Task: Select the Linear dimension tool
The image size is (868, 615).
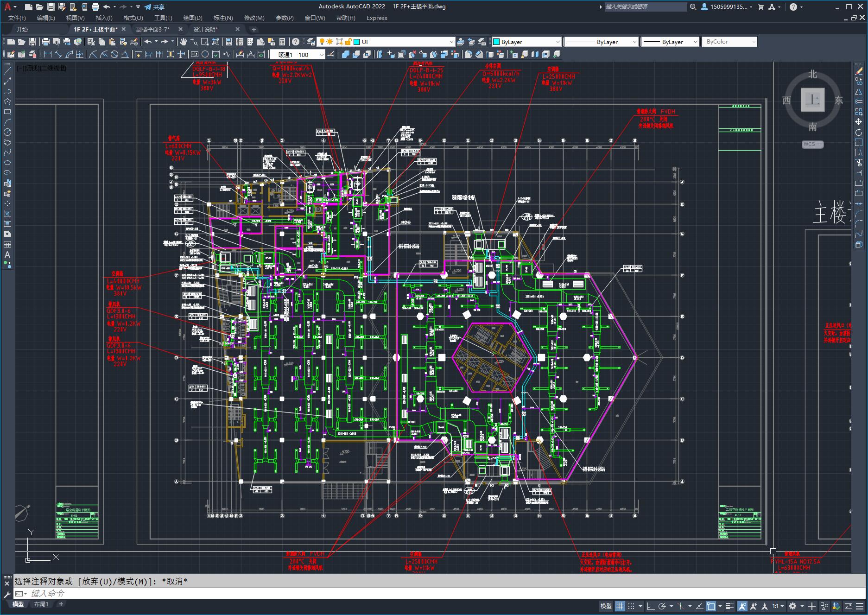Action: pyautogui.click(x=48, y=54)
